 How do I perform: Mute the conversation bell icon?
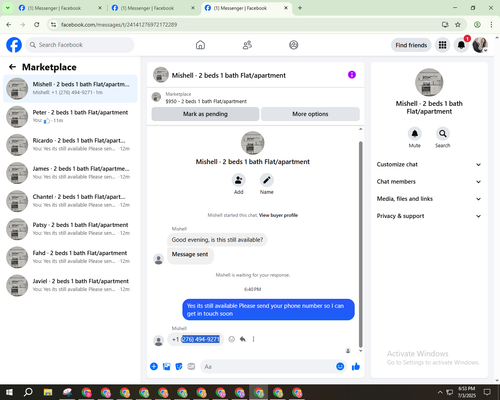[415, 134]
